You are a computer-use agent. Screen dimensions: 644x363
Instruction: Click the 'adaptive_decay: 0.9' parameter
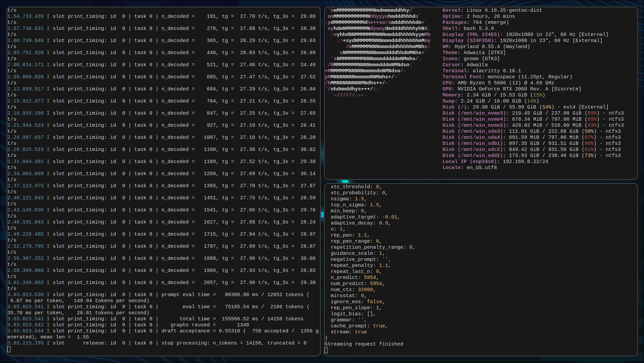pos(361,223)
